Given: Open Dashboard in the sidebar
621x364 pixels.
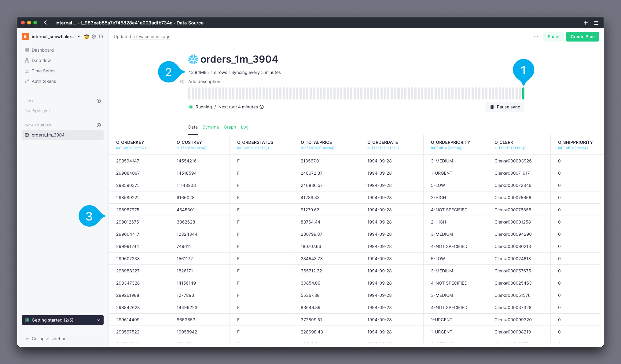Looking at the screenshot, I should click(42, 50).
